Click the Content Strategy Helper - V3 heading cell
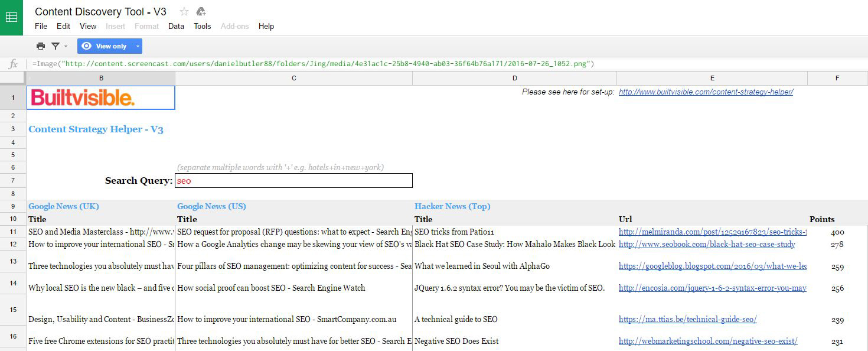The height and width of the screenshot is (351, 868). pos(96,129)
